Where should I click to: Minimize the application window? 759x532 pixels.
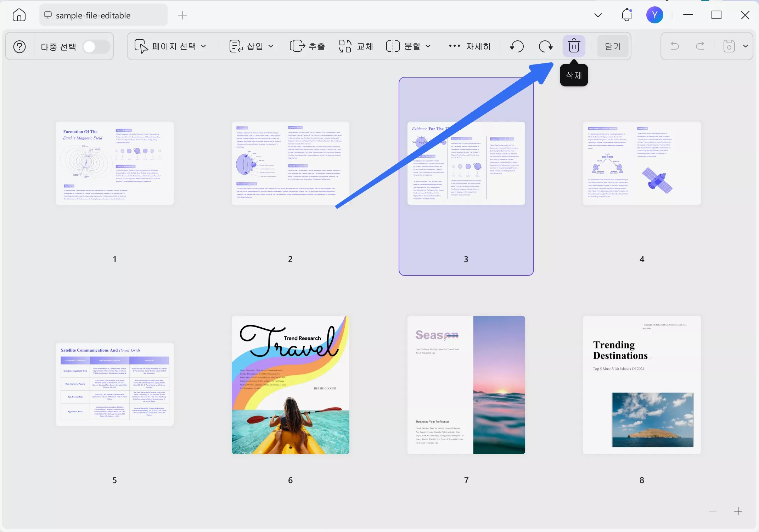(x=688, y=15)
